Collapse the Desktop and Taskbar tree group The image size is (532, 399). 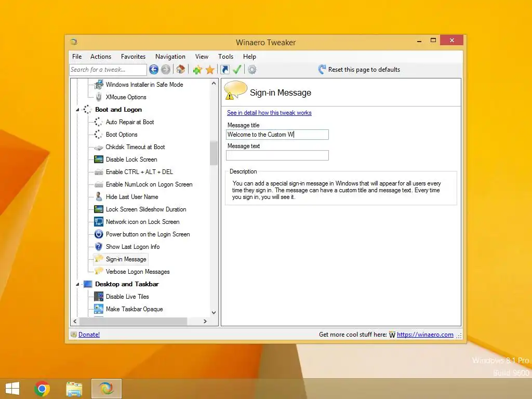pos(77,284)
